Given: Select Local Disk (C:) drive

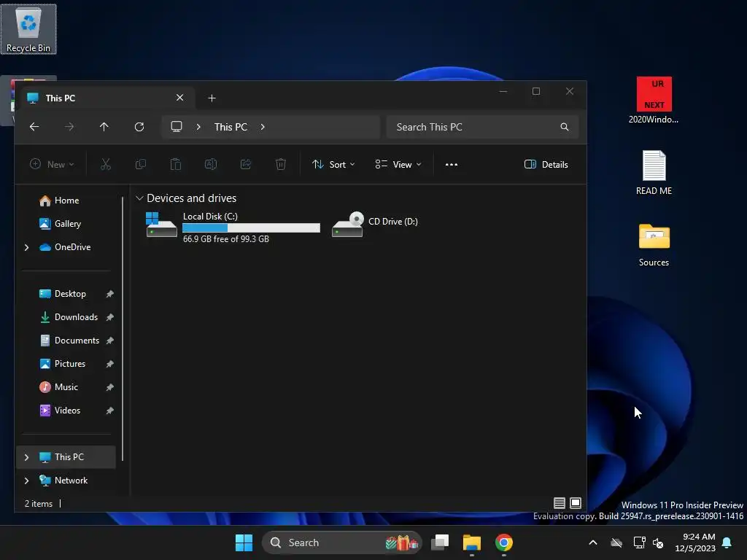Looking at the screenshot, I should pyautogui.click(x=233, y=227).
